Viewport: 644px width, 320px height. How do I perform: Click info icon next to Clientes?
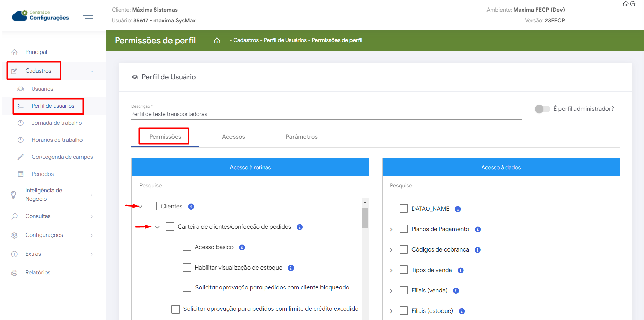pos(191,207)
